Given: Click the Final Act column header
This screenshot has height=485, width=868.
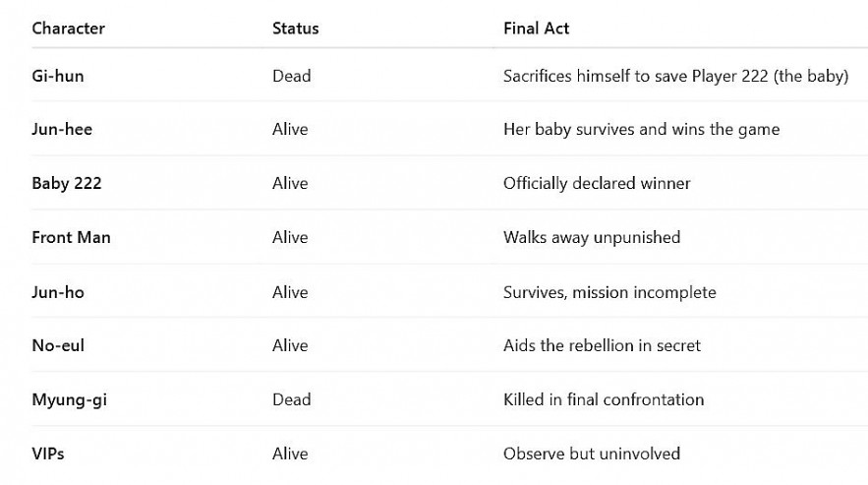Looking at the screenshot, I should [x=536, y=29].
